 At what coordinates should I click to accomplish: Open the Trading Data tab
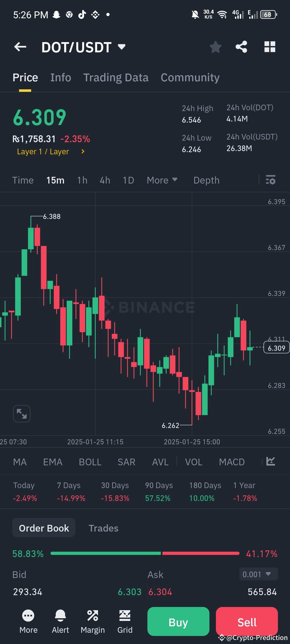point(116,78)
